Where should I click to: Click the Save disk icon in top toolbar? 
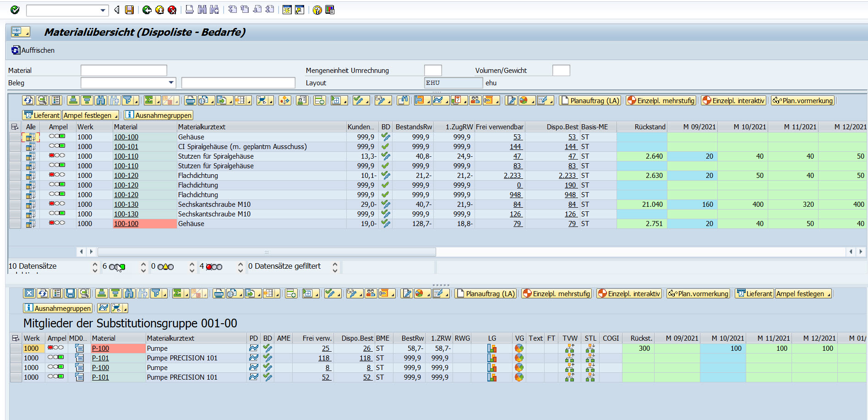[x=130, y=10]
